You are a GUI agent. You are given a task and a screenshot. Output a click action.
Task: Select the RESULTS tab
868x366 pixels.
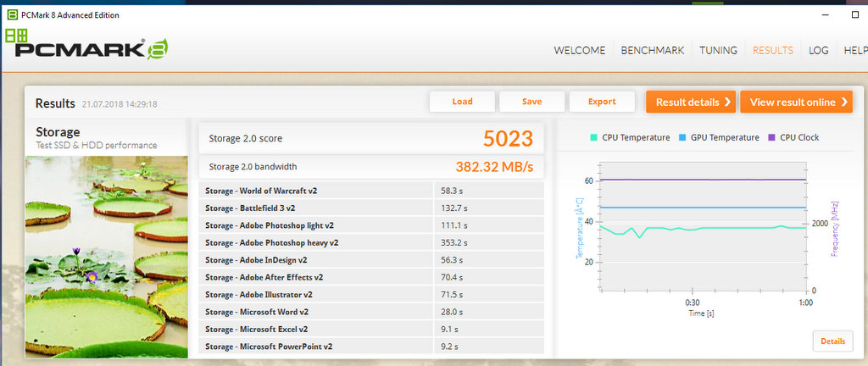pos(773,50)
